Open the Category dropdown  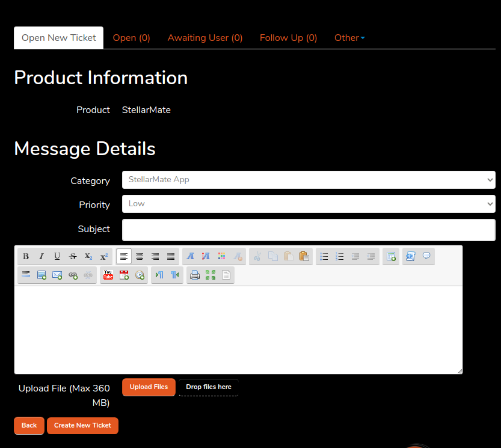point(309,180)
